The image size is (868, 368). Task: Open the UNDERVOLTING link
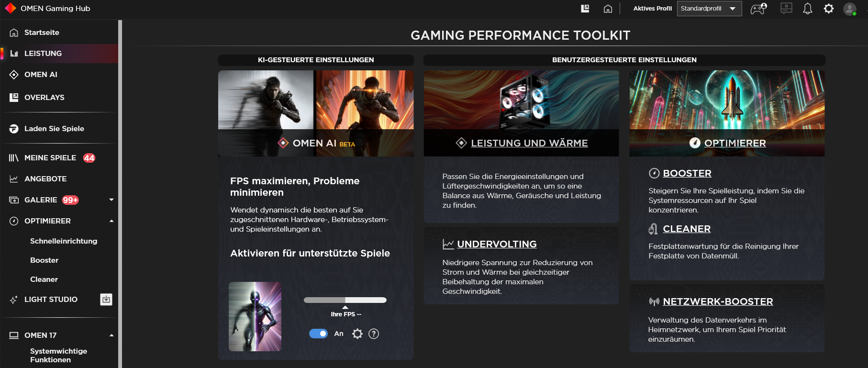(x=497, y=244)
